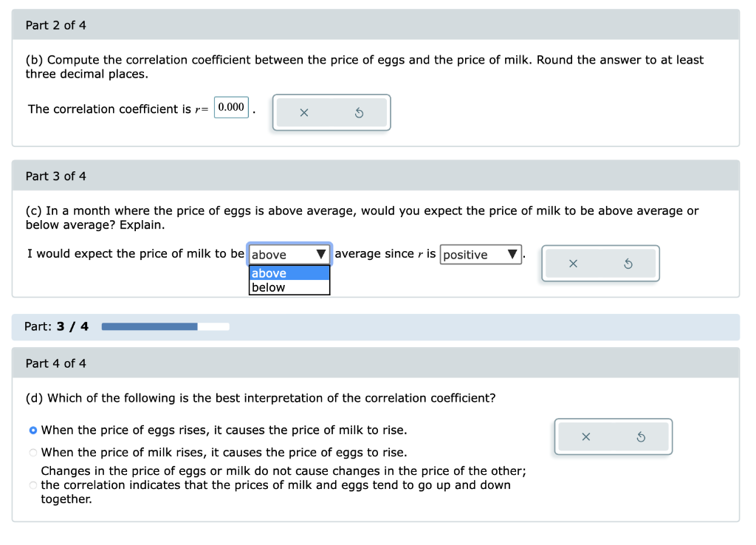Click the X mark icon in Part 4
The width and height of the screenshot is (756, 545).
(585, 436)
